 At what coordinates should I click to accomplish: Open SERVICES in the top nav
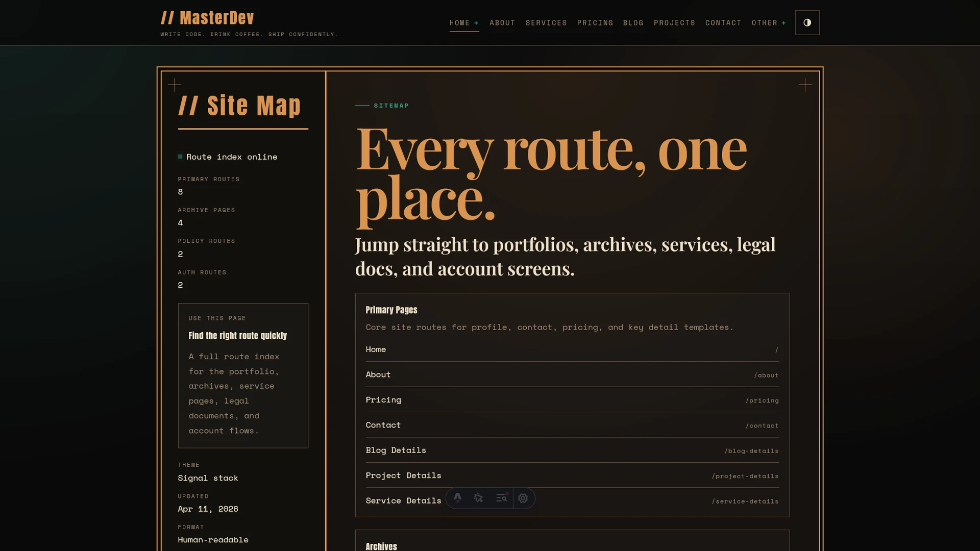tap(546, 23)
